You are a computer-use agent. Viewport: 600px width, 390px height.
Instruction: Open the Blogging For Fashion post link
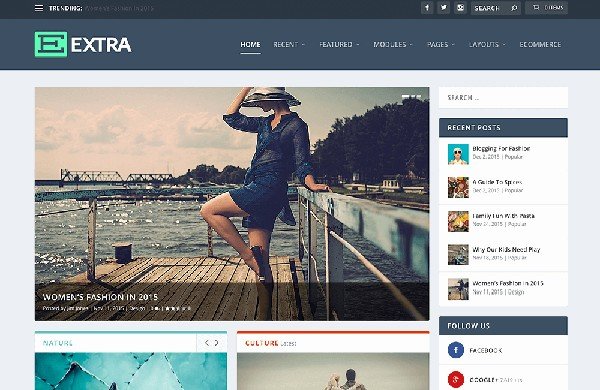click(x=501, y=148)
